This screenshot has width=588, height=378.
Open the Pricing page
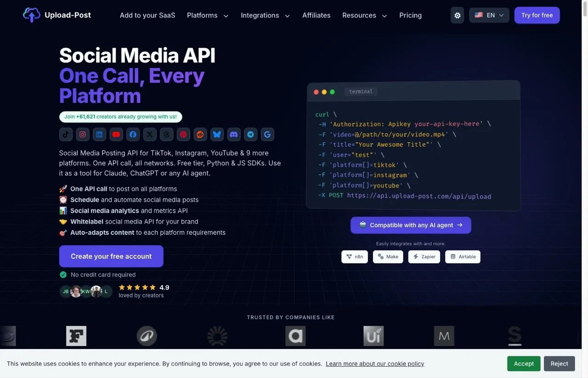tap(411, 15)
